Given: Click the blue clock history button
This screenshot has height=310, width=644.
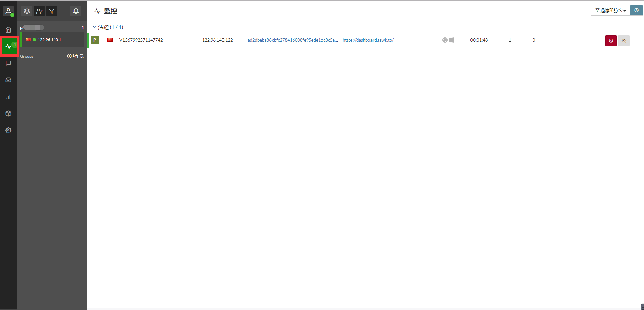Looking at the screenshot, I should coord(636,11).
